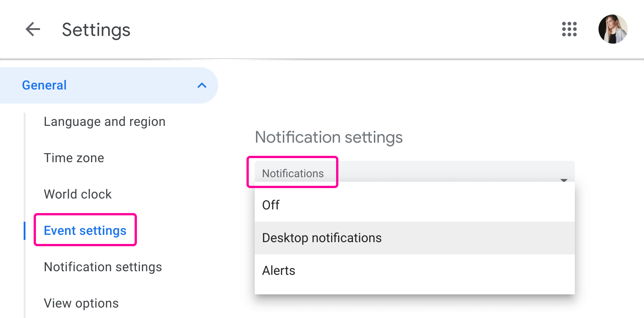
Task: Click the General section header
Action: [x=44, y=85]
